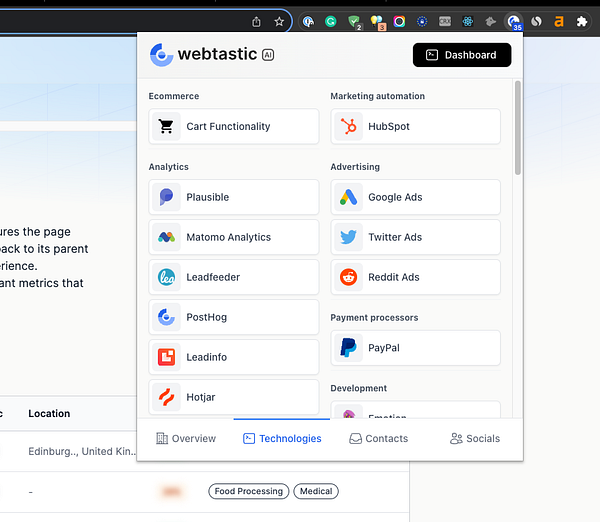This screenshot has width=600, height=522.
Task: Click the Plausible text label
Action: tap(207, 197)
